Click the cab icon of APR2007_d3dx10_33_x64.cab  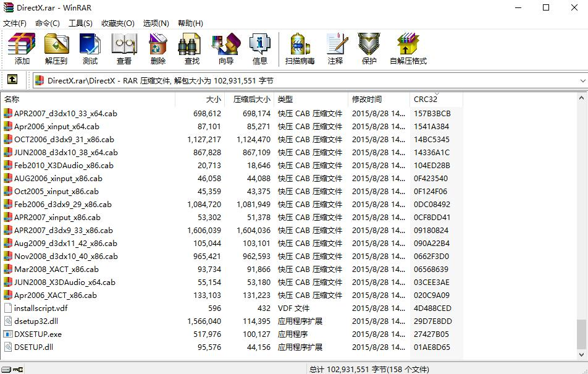point(8,113)
